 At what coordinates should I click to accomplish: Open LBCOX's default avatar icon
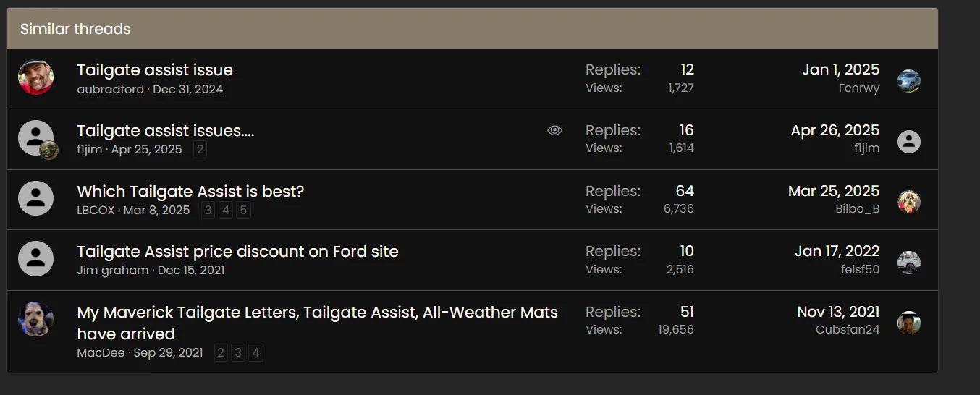tap(35, 198)
